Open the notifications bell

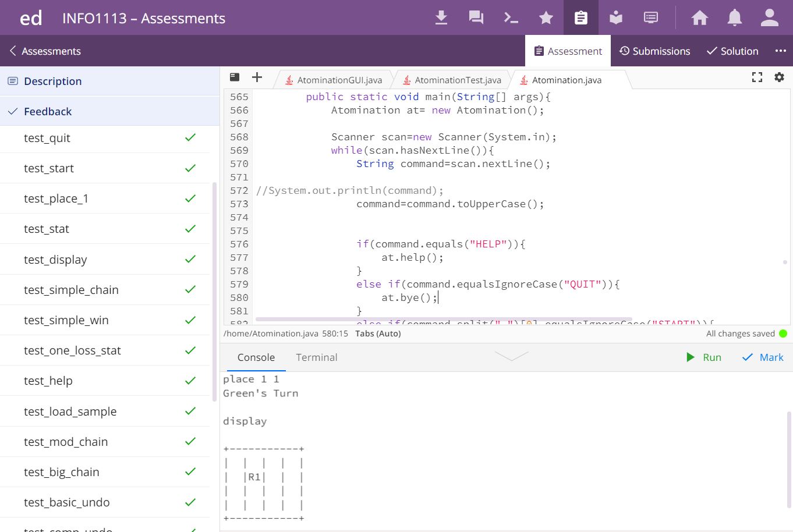coord(735,18)
